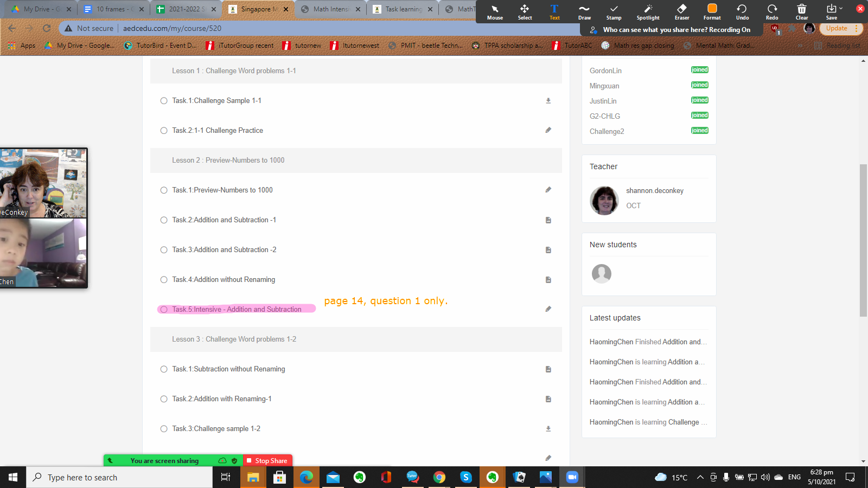Download Task 1 Challenge Sample 1-1 file

coord(548,101)
